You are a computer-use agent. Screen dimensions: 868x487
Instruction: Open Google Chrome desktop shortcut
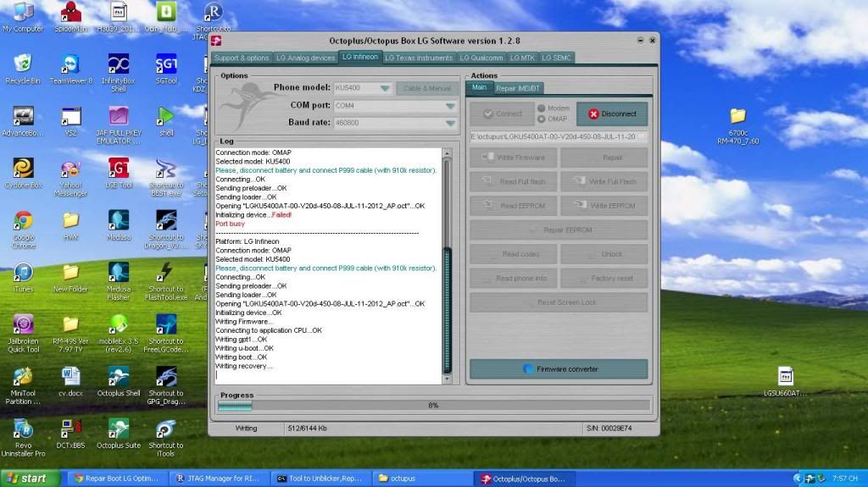pyautogui.click(x=23, y=230)
